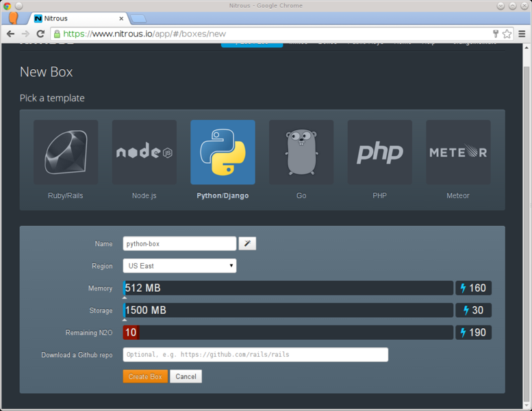Close the Nitrous browser tab
532x411 pixels.
pyautogui.click(x=121, y=18)
